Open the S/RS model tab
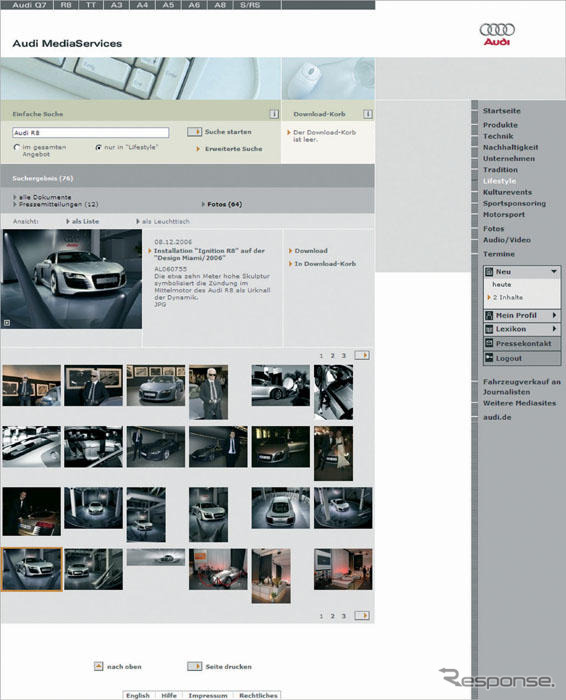Image resolution: width=566 pixels, height=700 pixels. (x=250, y=5)
